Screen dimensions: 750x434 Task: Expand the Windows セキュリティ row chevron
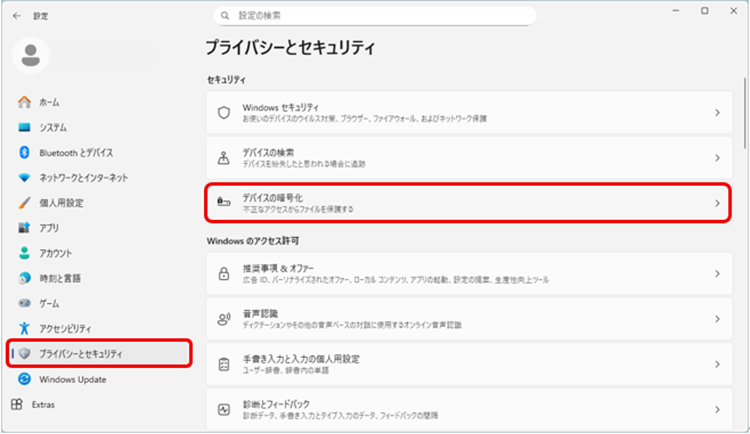click(x=716, y=113)
